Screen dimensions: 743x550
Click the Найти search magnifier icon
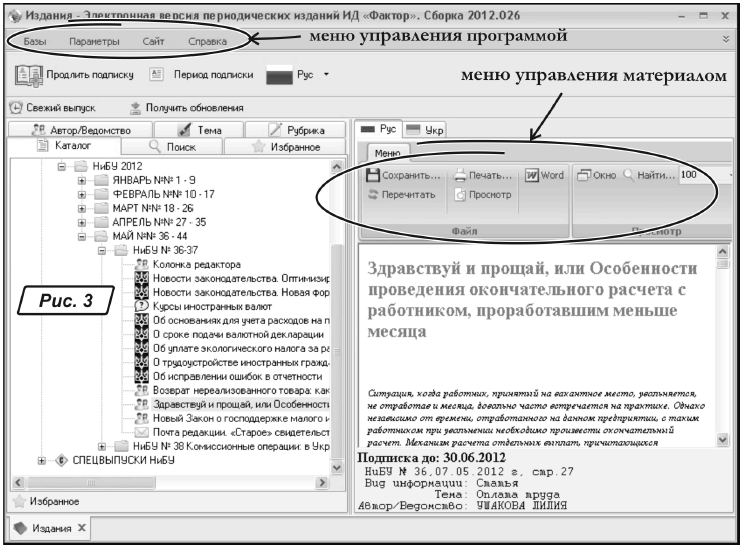pos(628,176)
